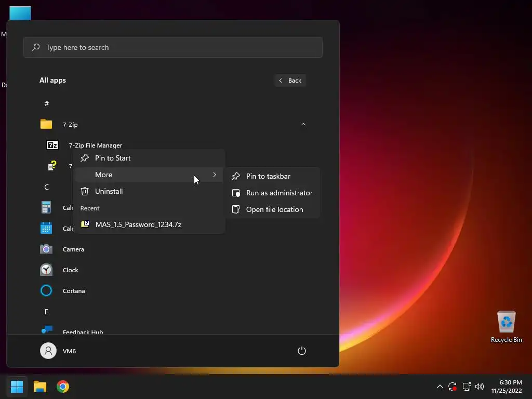Viewport: 532px width, 399px height.
Task: Click the taskbar clock showing 6:30 PM
Action: click(x=507, y=387)
